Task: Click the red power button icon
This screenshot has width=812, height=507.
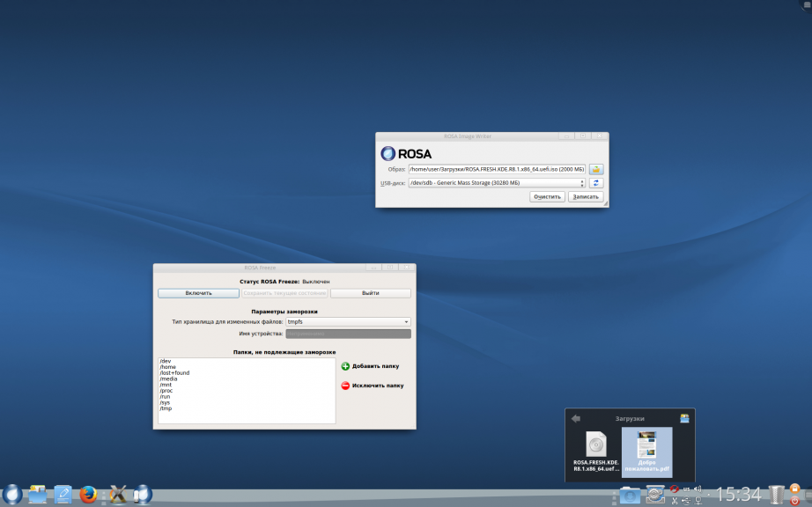Action: 795,500
